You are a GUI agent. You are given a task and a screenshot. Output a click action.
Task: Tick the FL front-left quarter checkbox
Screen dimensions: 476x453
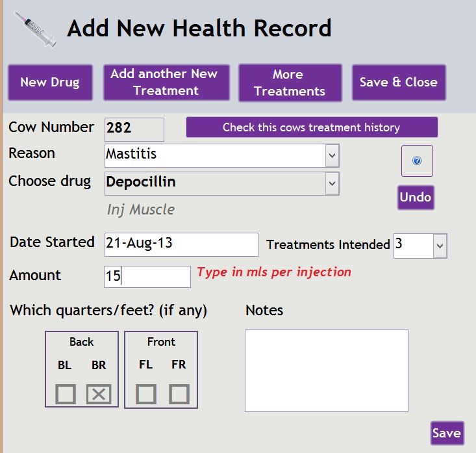146,394
